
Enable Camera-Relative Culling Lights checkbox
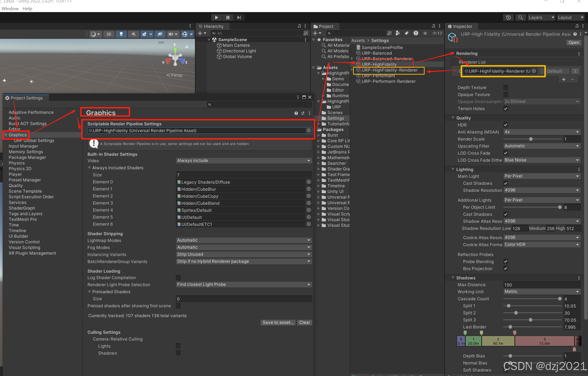[178, 346]
